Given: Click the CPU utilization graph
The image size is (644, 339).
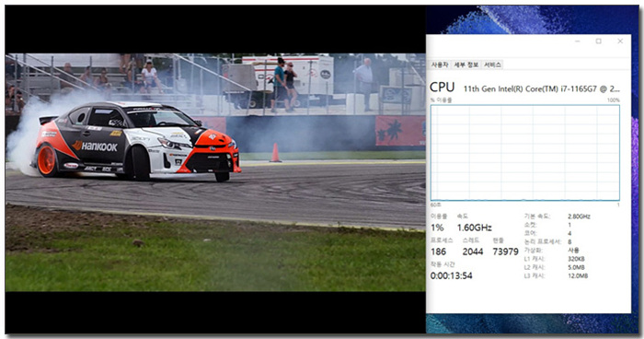Looking at the screenshot, I should (x=525, y=153).
